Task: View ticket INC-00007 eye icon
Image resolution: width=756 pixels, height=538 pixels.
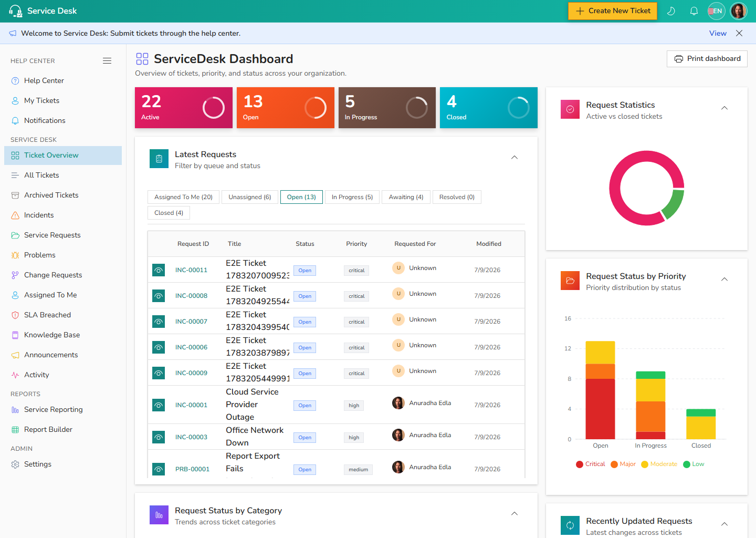Action: pyautogui.click(x=159, y=322)
